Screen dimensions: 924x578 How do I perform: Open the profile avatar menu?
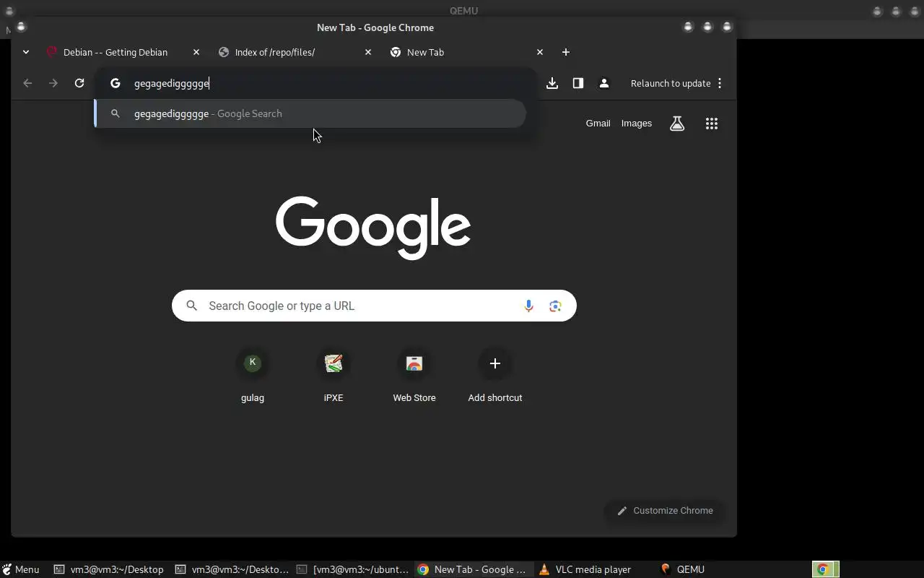click(x=604, y=83)
